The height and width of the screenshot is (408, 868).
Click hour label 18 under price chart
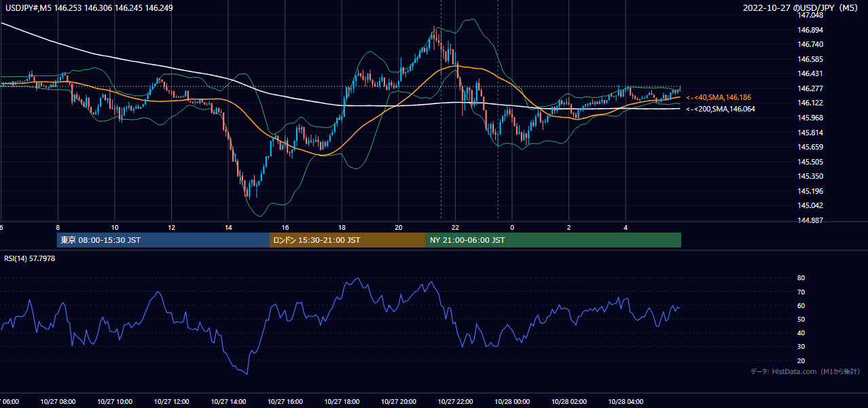[x=342, y=227]
